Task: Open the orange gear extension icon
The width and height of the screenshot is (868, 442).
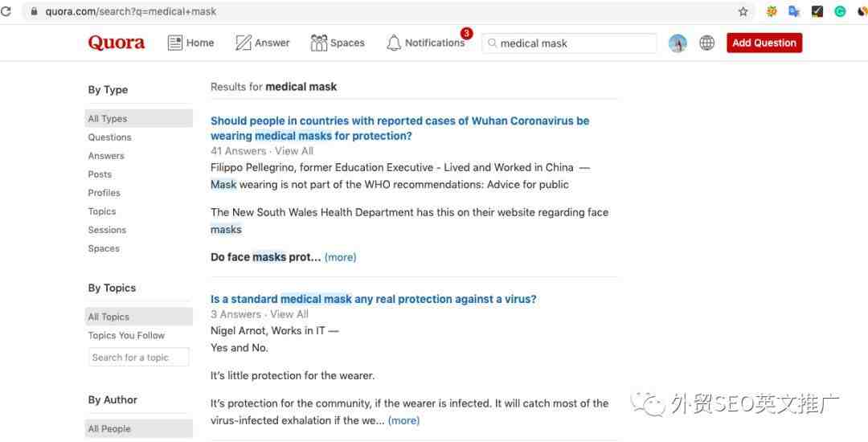Action: tap(771, 11)
